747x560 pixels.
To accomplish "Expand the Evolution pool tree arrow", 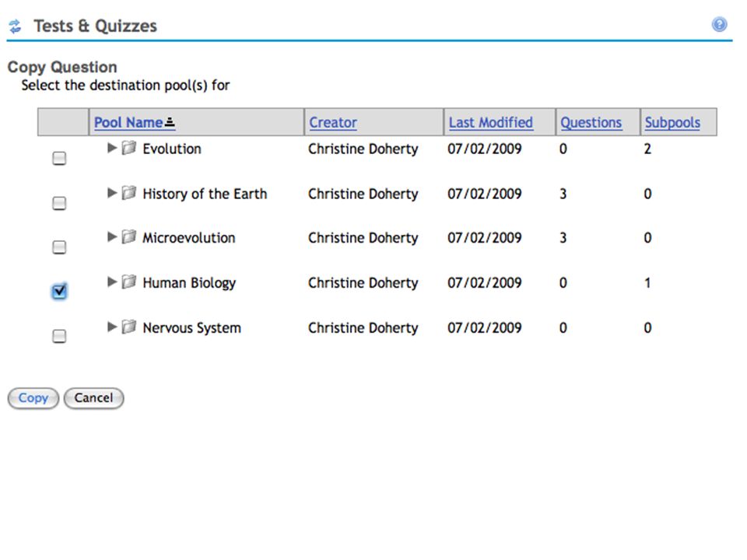I will (112, 148).
